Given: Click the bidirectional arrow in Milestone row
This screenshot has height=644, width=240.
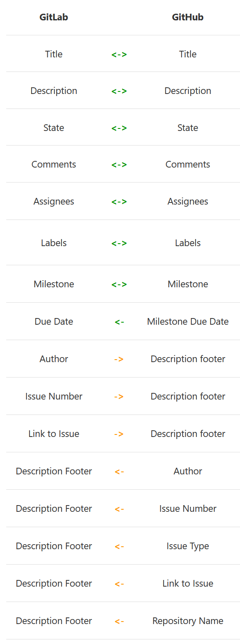Looking at the screenshot, I should tap(119, 284).
